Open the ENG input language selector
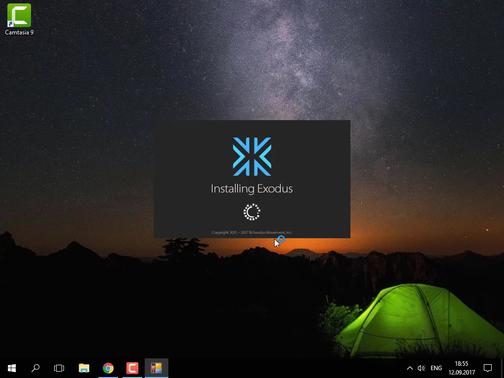This screenshot has height=378, width=504. pyautogui.click(x=436, y=368)
